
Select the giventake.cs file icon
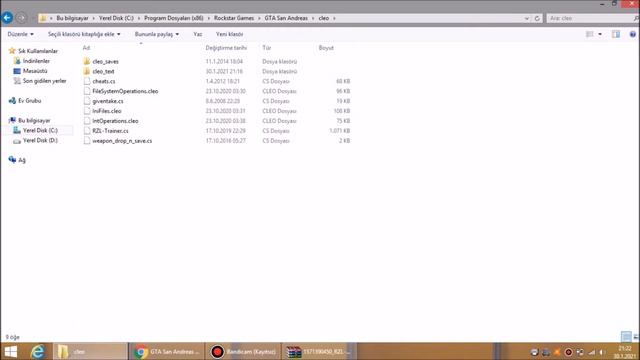coord(87,101)
